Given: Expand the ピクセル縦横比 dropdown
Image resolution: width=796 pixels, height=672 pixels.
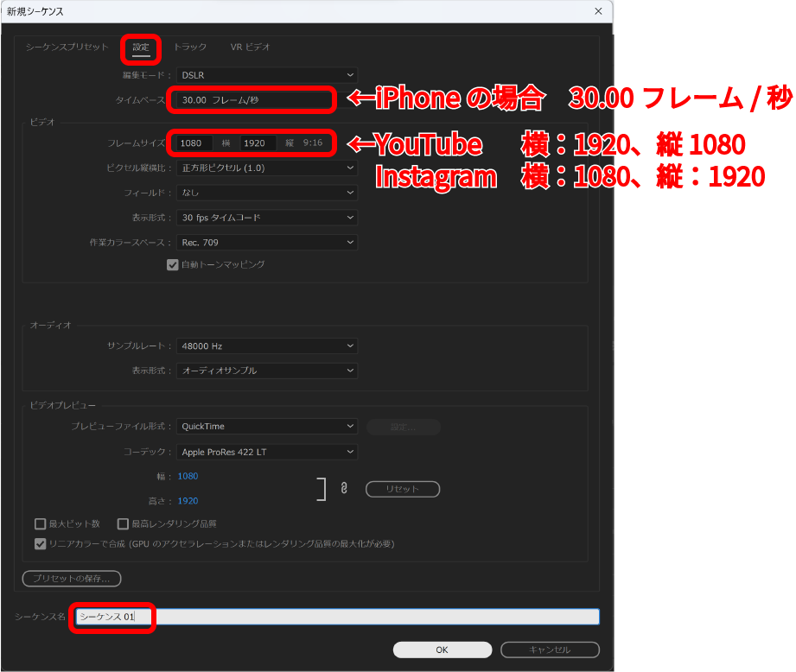Looking at the screenshot, I should click(x=266, y=168).
